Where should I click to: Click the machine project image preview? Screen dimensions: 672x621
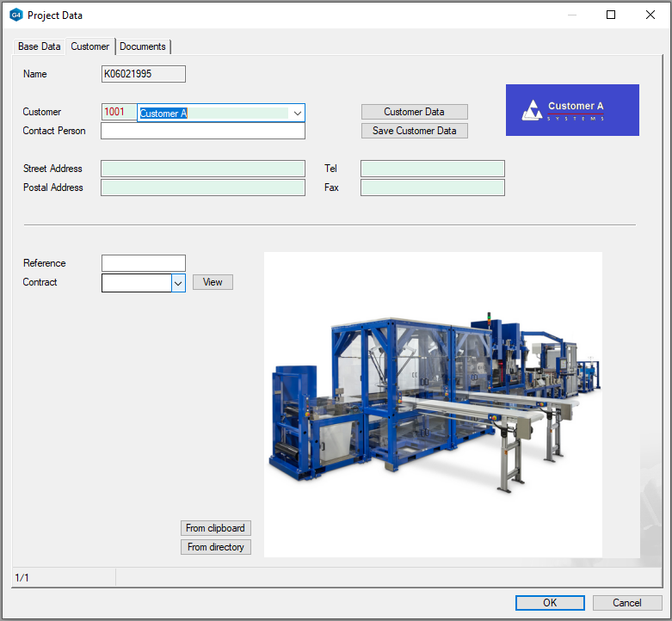click(433, 404)
